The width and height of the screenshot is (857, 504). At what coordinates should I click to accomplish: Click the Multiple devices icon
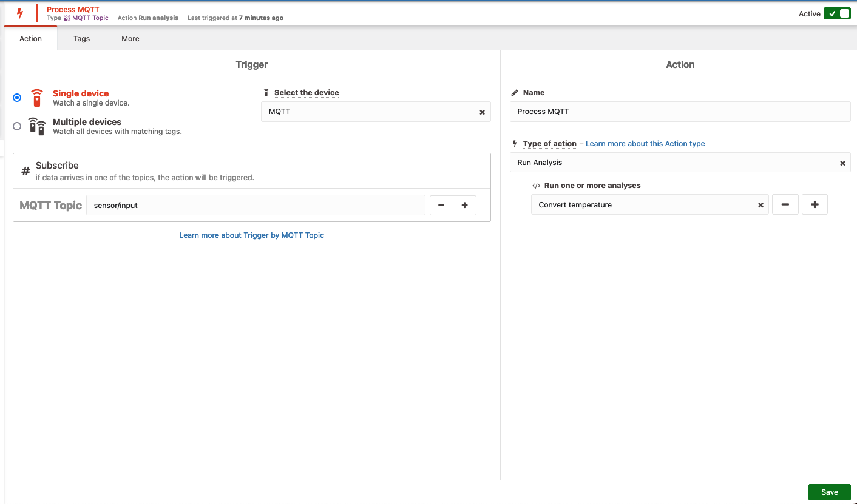tap(37, 126)
